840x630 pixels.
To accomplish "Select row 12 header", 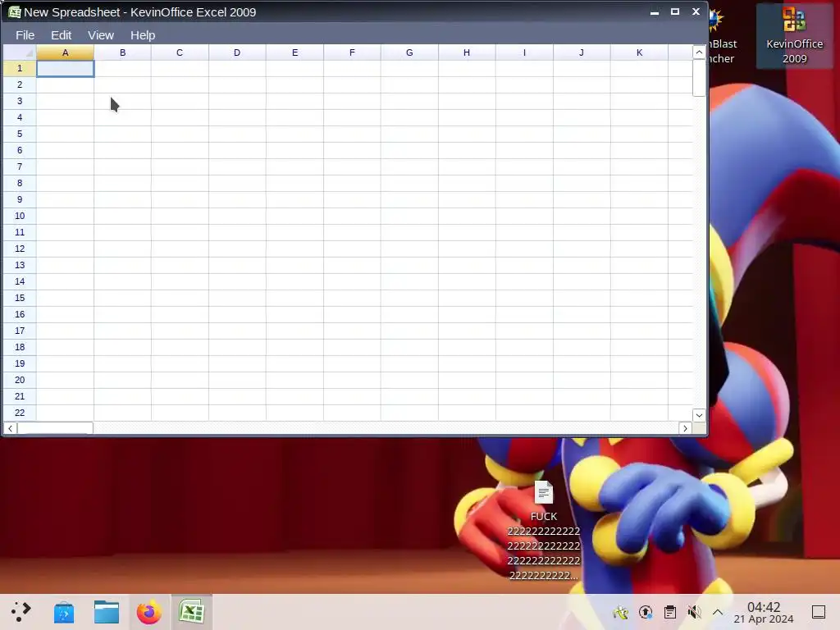I will coord(20,249).
